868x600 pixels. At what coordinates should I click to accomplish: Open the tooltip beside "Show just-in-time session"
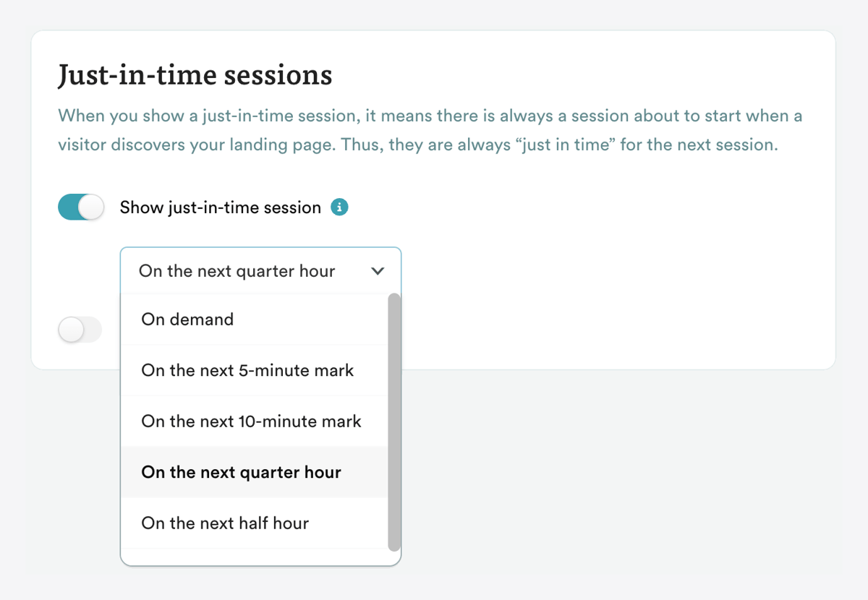[339, 207]
